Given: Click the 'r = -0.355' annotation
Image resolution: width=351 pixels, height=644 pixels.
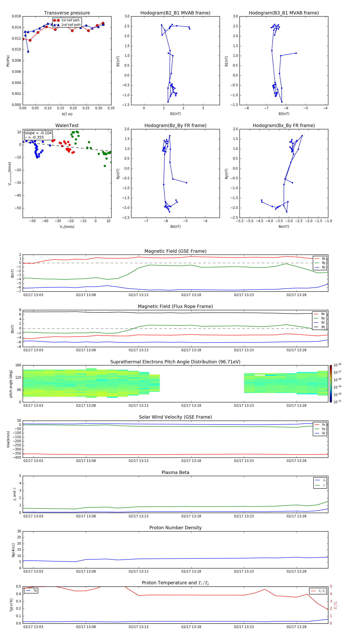Looking at the screenshot, I should [x=35, y=137].
